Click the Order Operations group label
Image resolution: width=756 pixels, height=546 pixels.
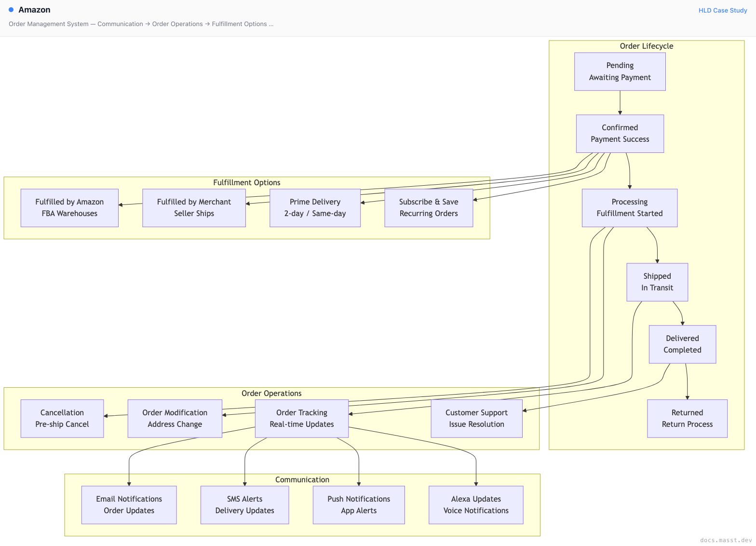point(271,394)
